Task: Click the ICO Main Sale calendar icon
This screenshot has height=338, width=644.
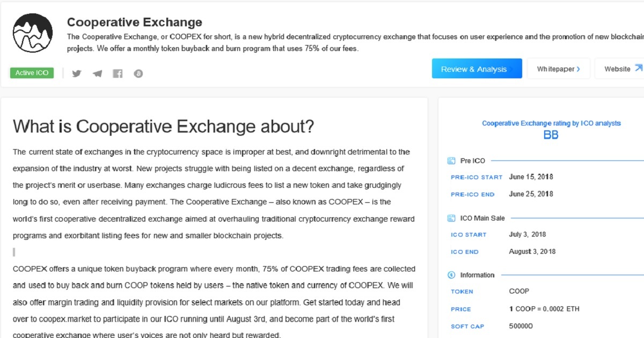Action: pyautogui.click(x=451, y=218)
